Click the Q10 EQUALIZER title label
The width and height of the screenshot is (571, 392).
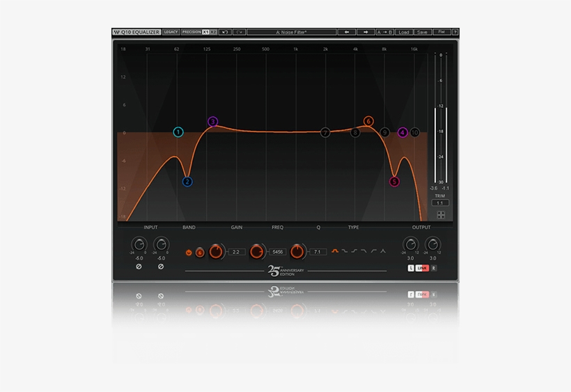tap(140, 32)
